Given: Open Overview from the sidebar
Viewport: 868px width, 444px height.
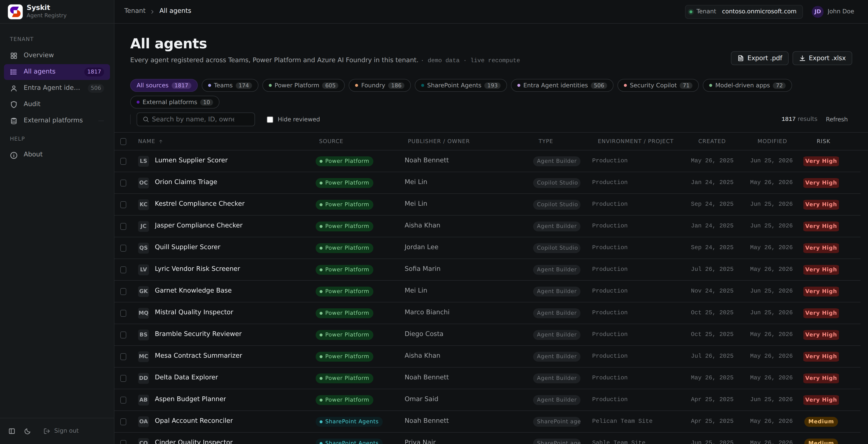Looking at the screenshot, I should pos(57,55).
